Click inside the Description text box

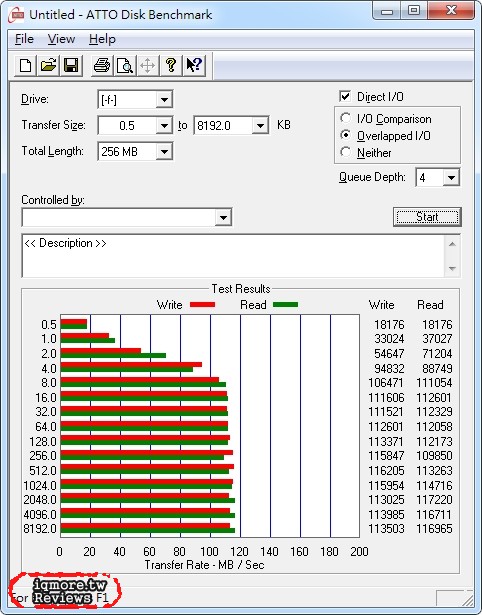[233, 256]
